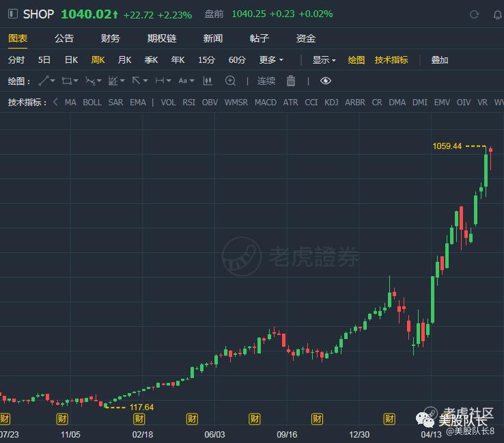The image size is (504, 443).
Task: Enable the DMI indicator
Action: [x=420, y=103]
